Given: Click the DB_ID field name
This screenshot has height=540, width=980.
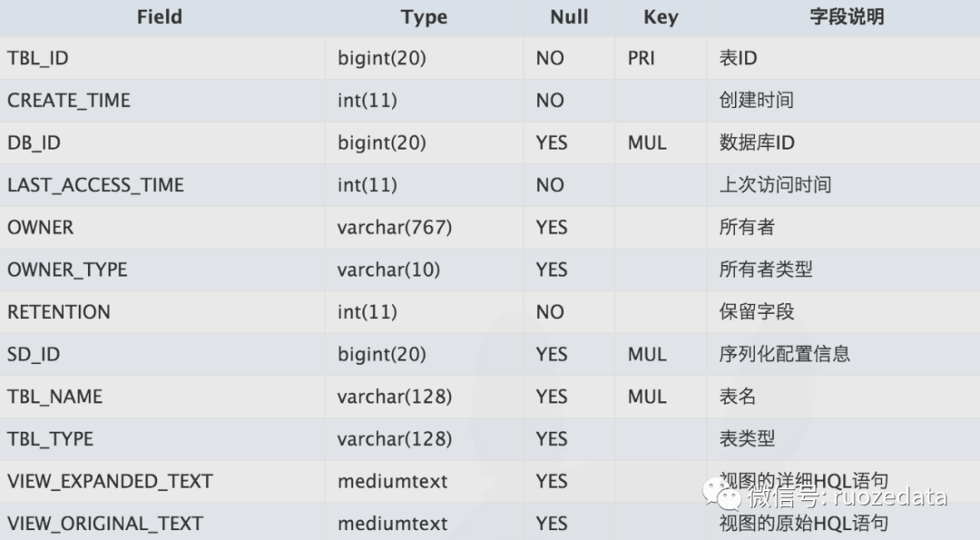Looking at the screenshot, I should (x=34, y=143).
